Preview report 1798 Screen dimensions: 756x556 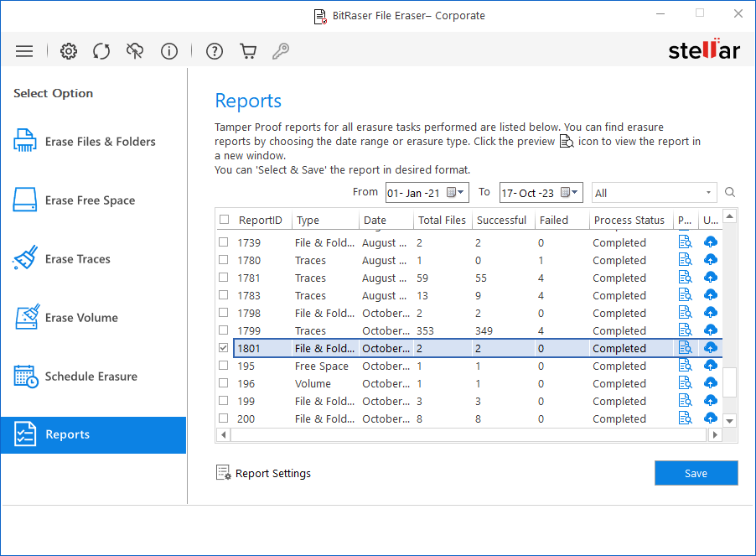tap(685, 313)
